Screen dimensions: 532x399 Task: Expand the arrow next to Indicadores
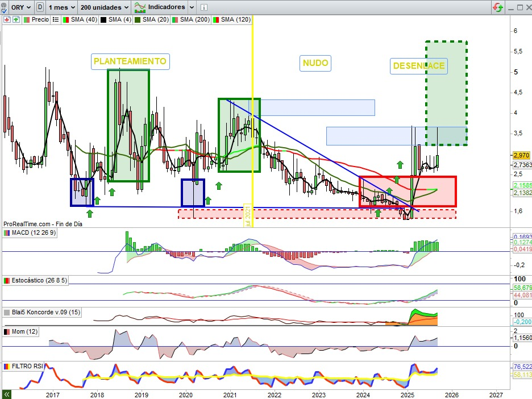192,7
